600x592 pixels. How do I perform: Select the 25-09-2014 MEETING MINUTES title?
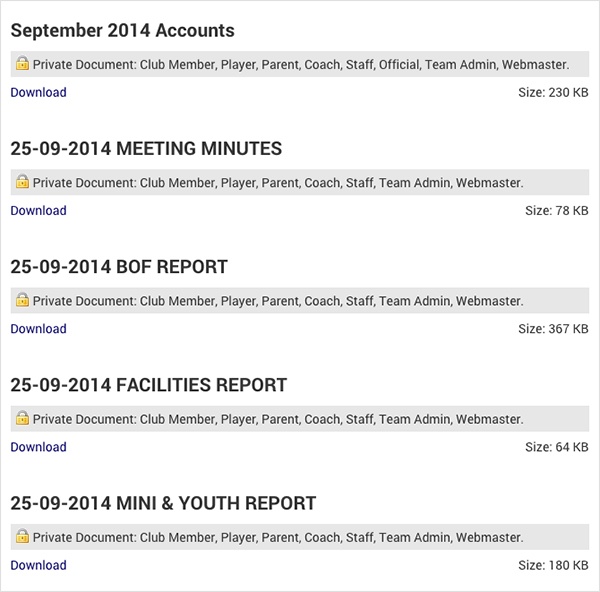(146, 148)
